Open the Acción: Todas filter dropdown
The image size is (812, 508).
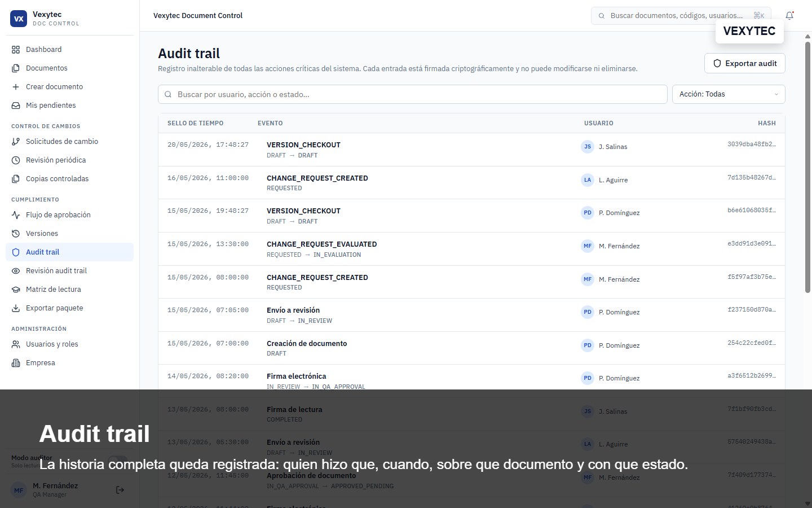(x=729, y=94)
